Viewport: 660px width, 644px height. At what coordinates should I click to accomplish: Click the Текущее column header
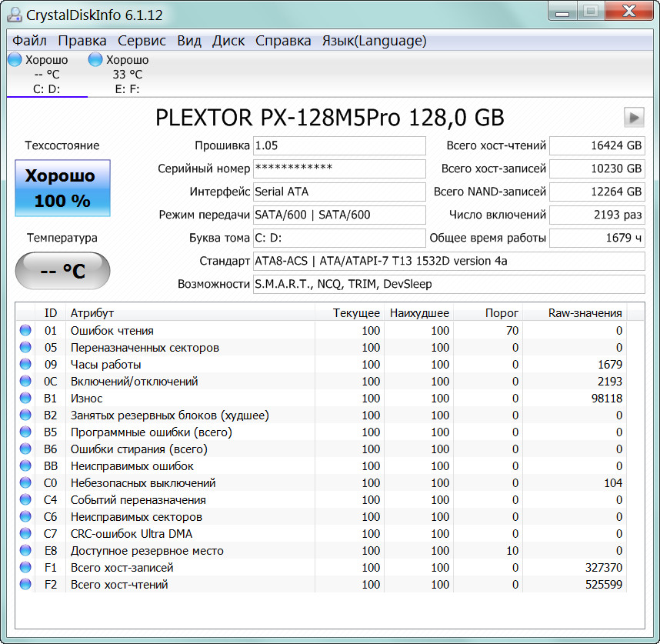pyautogui.click(x=349, y=313)
